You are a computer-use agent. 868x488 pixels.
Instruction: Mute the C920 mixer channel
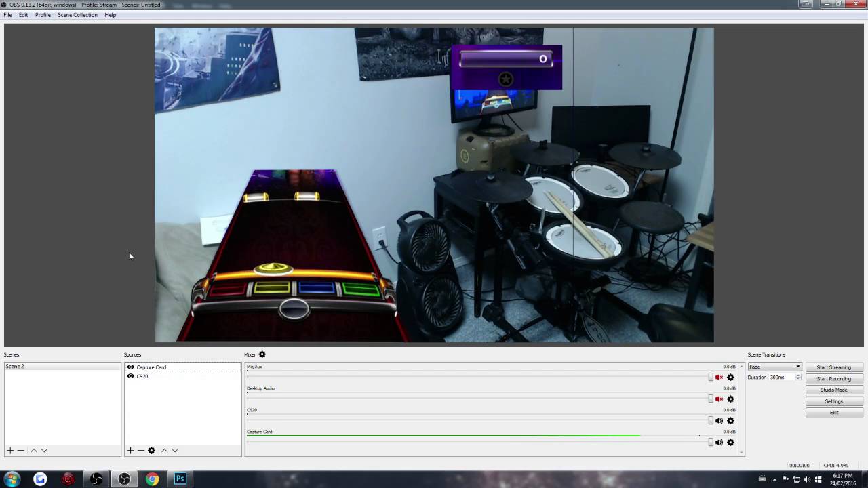tap(719, 421)
